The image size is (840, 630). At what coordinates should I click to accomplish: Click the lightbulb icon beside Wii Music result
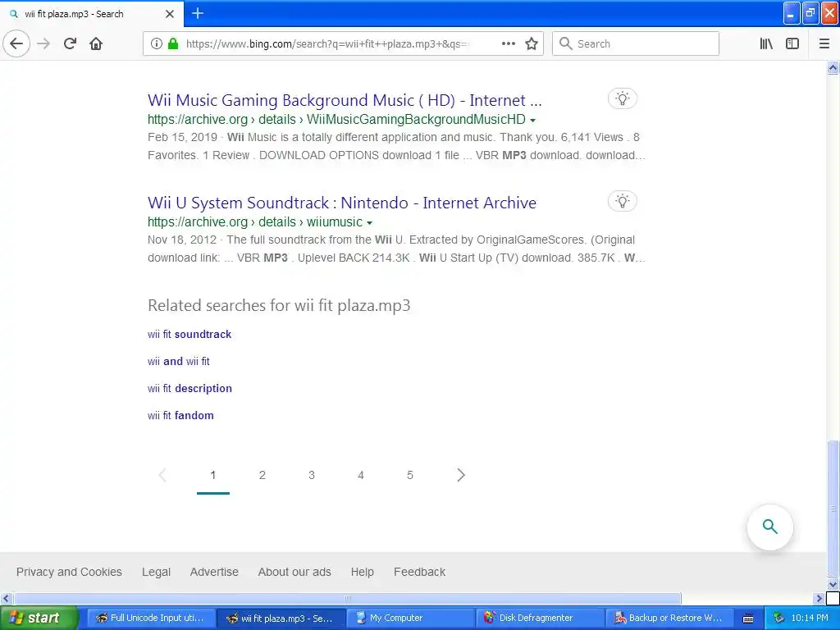click(622, 98)
